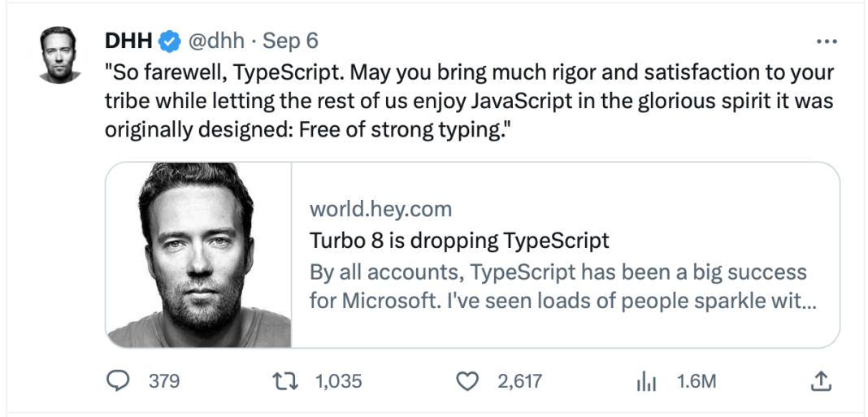Open the three-dot more options menu
Viewport: 868px width, 417px height.
[x=827, y=41]
